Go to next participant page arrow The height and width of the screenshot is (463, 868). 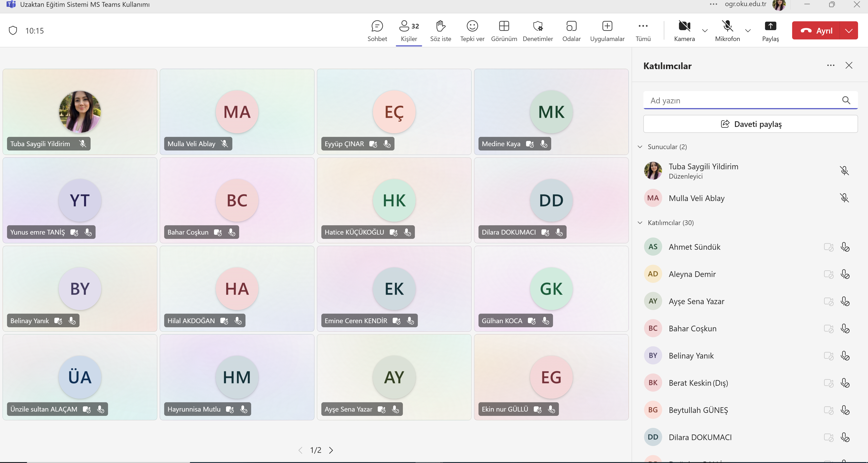331,450
